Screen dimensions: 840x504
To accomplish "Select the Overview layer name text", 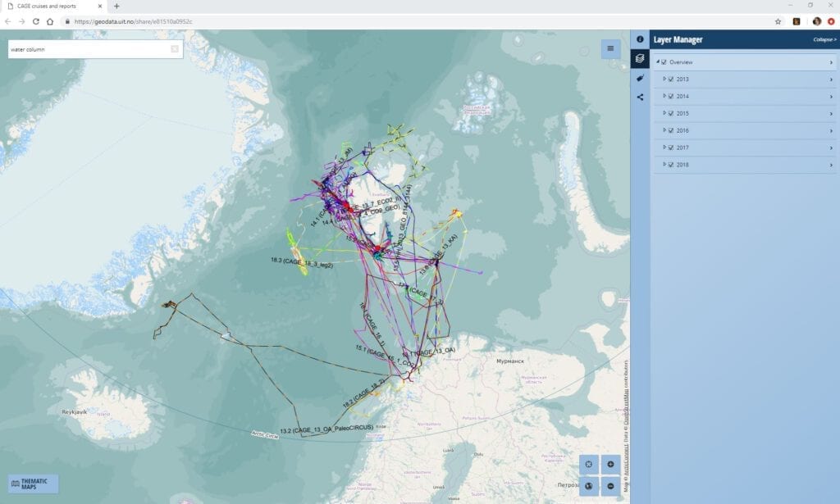I will pos(681,62).
